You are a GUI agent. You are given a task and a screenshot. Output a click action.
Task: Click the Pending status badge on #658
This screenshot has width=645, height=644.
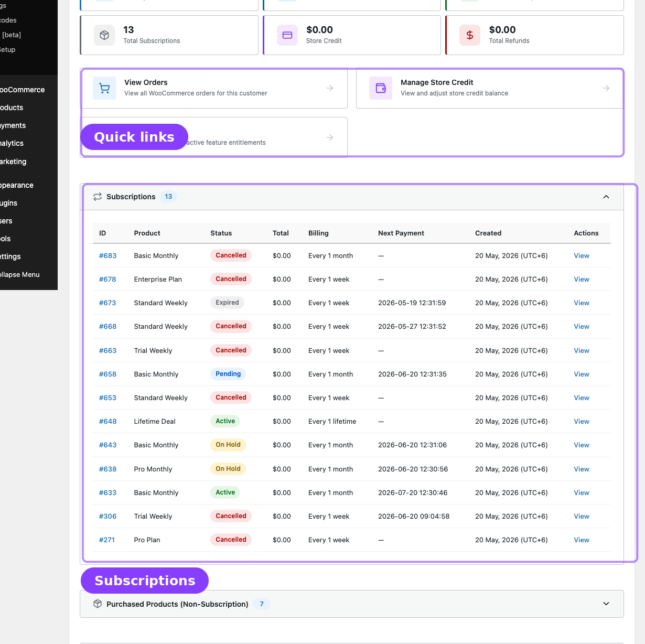[228, 374]
